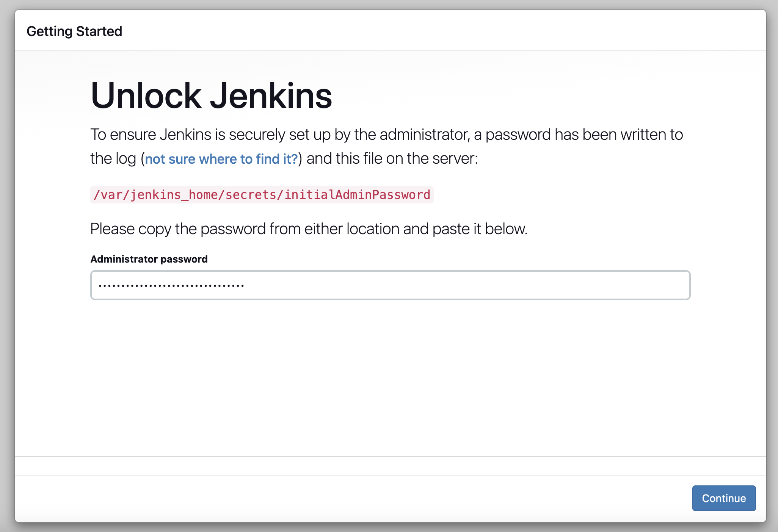This screenshot has height=532, width=778.
Task: Focus the Administrator password field
Action: (390, 285)
